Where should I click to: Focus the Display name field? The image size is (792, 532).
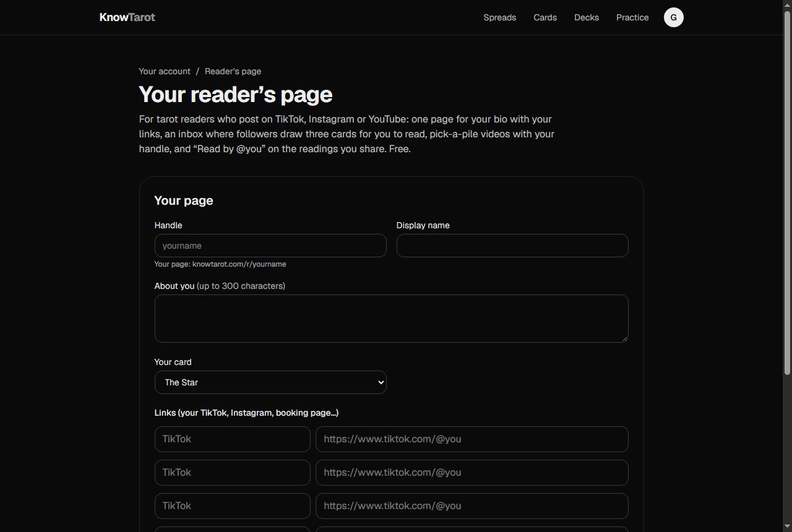(512, 246)
